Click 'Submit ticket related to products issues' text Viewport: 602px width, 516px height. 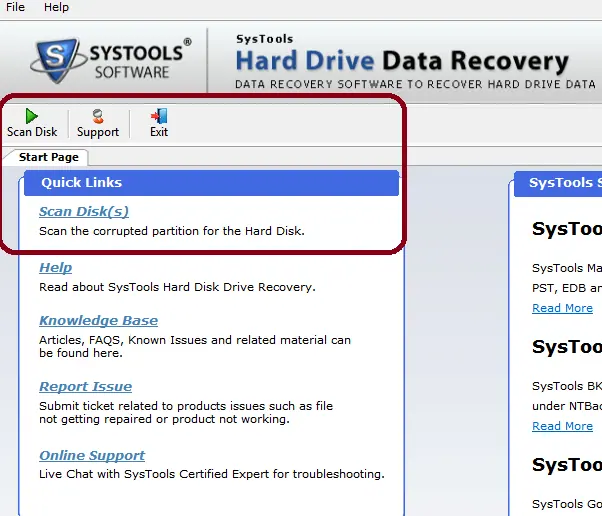point(186,412)
